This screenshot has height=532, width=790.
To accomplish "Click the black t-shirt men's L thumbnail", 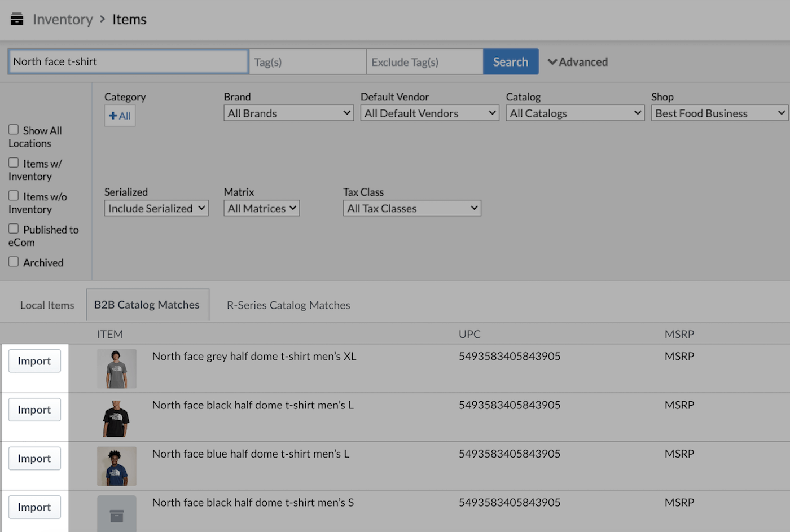I will [x=116, y=418].
